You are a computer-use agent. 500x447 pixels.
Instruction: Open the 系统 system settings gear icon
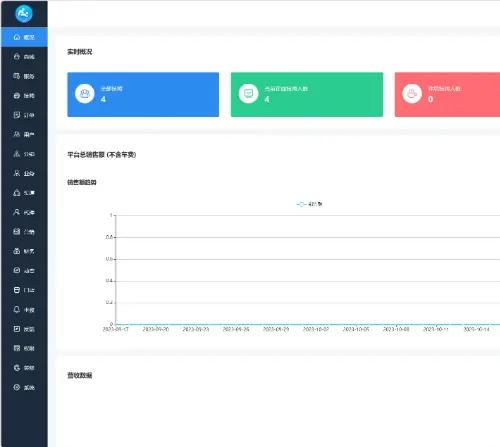pos(17,387)
